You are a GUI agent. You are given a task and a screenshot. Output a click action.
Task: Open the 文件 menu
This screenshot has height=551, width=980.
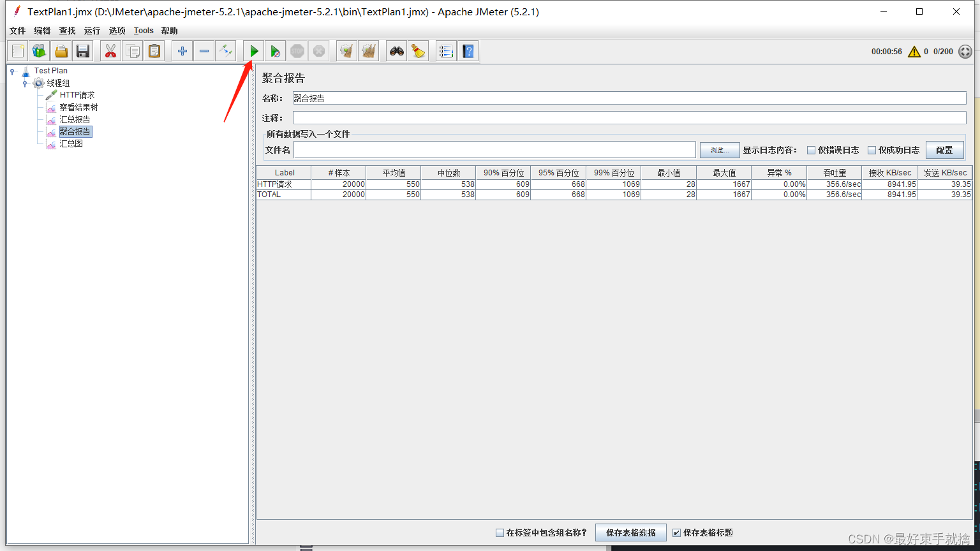17,31
